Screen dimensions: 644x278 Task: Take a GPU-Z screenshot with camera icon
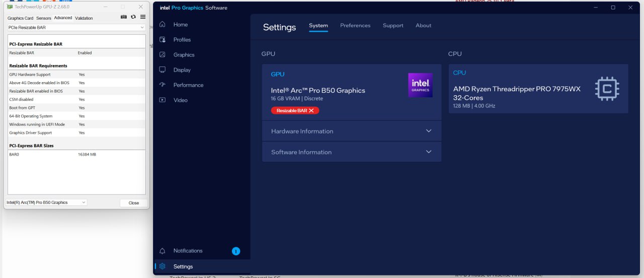[x=124, y=17]
